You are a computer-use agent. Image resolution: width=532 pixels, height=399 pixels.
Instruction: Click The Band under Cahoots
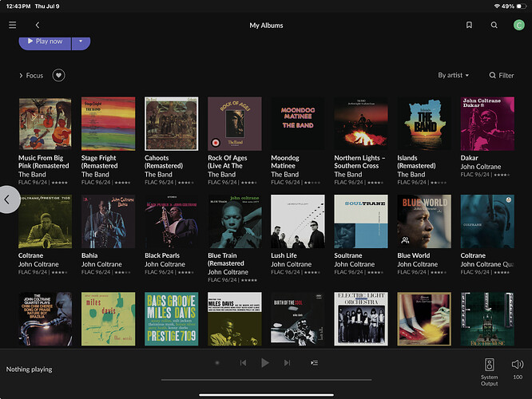point(158,174)
